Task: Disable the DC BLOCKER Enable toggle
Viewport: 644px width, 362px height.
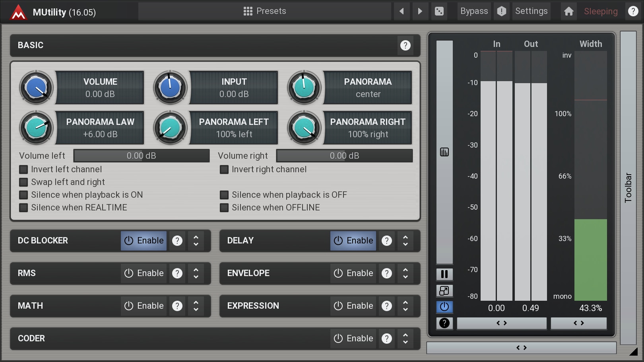Action: (x=144, y=241)
